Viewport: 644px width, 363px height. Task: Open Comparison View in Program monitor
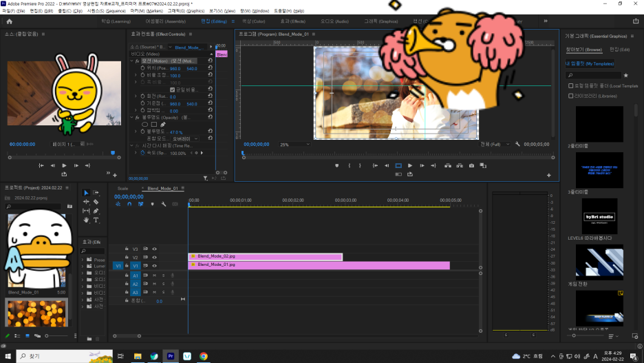(x=483, y=166)
